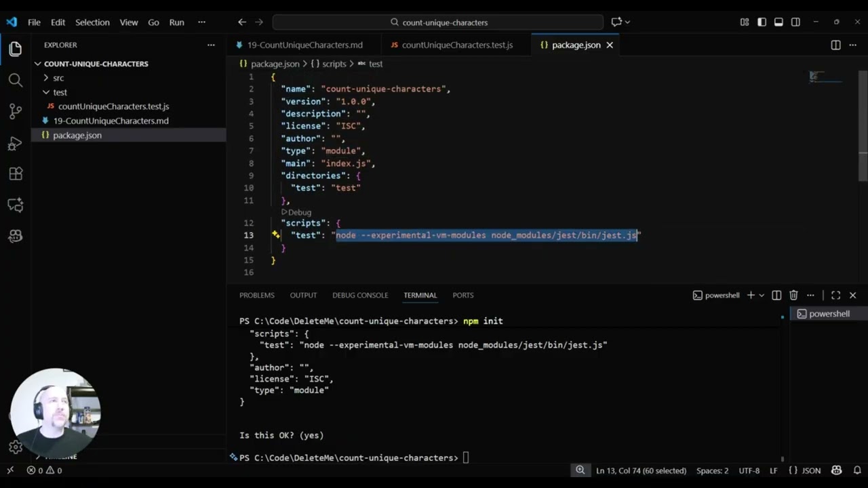This screenshot has height=488, width=868.
Task: Open terminal panel More Actions ellipsis
Action: tap(810, 296)
